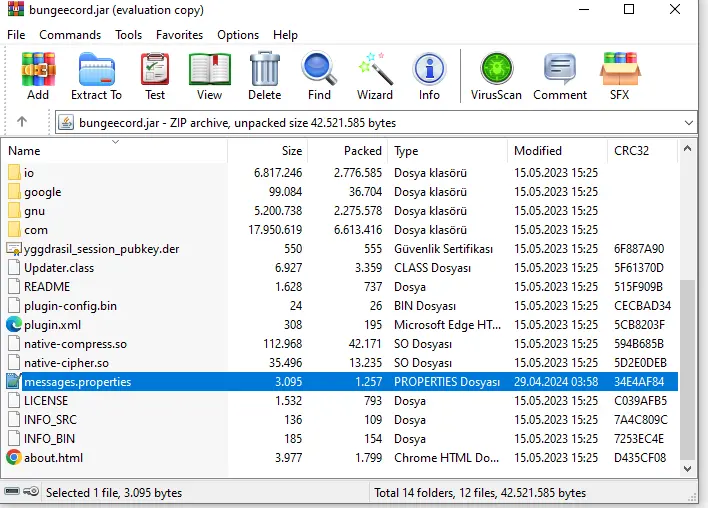Viewport: 708px width, 508px height.
Task: Click the README file page icon
Action: (x=14, y=287)
